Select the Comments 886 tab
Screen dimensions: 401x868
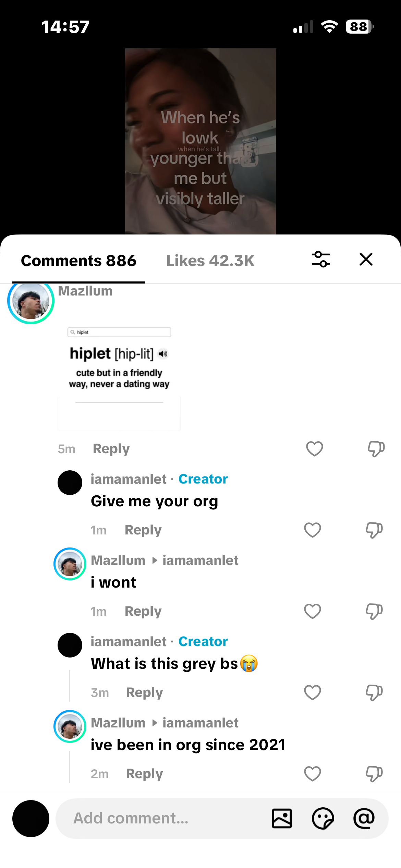pos(79,261)
